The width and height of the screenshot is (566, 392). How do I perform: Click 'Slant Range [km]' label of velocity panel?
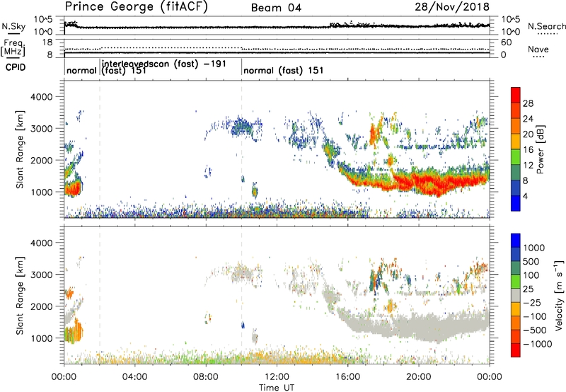tap(20, 296)
